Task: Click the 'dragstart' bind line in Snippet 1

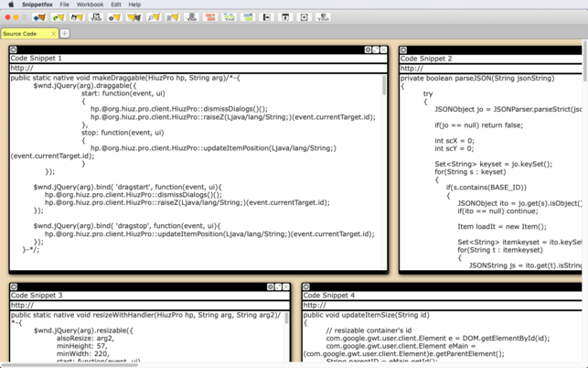Action: pyautogui.click(x=127, y=187)
